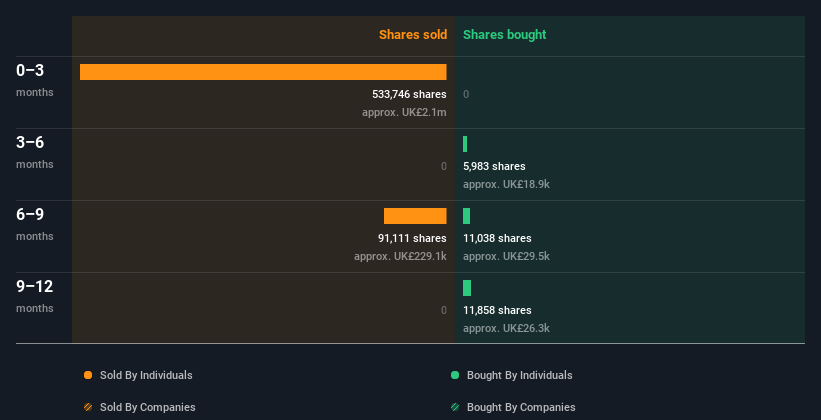The width and height of the screenshot is (821, 420).
Task: Click the 91,111 shares value
Action: tap(412, 238)
